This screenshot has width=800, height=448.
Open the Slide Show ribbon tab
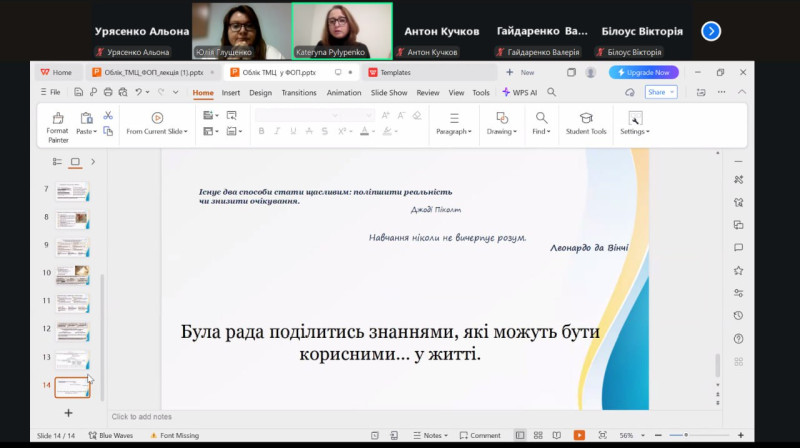click(389, 92)
